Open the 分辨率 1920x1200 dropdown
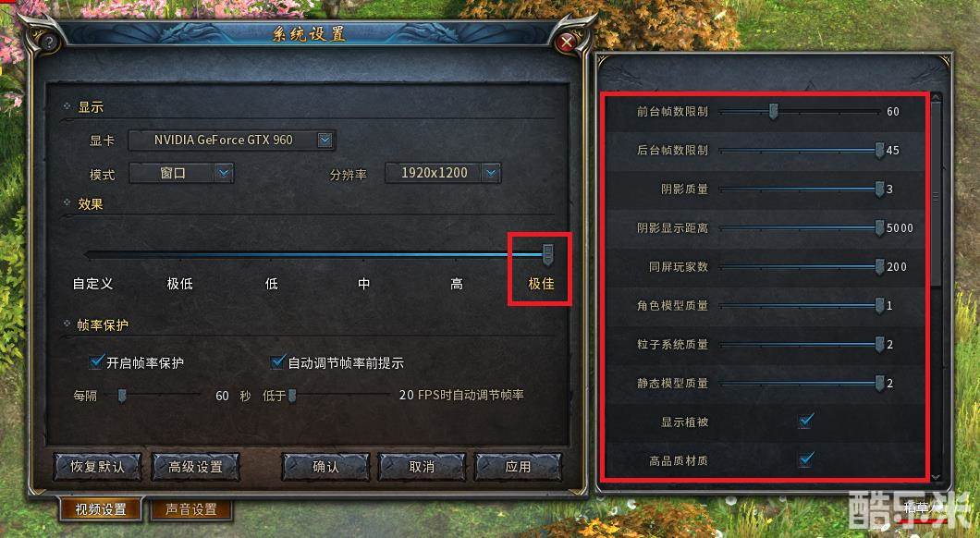Screen dimensions: 980x538 click(492, 173)
